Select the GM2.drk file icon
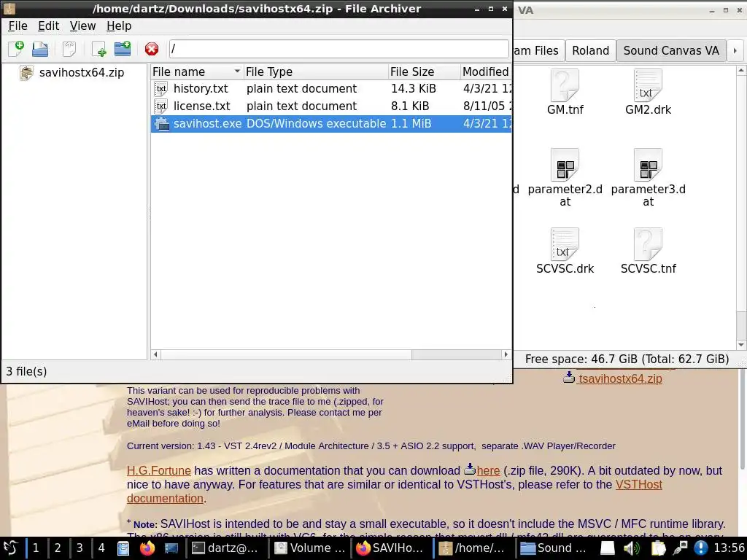The height and width of the screenshot is (560, 747). tap(648, 85)
